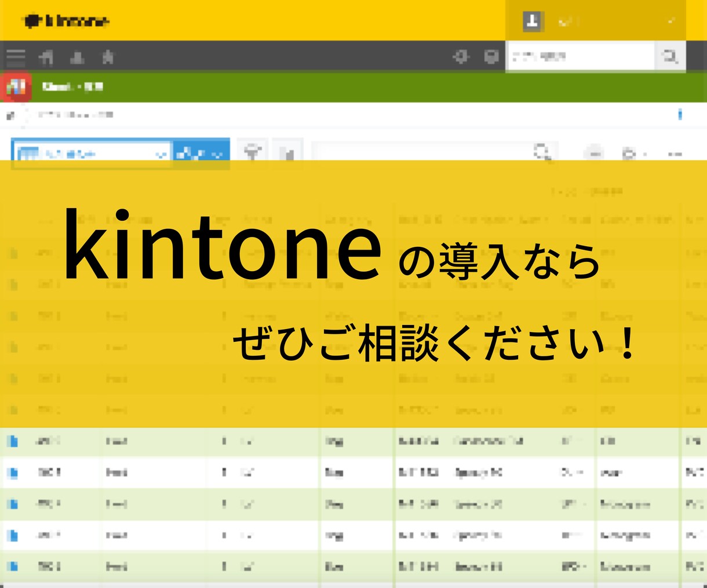Click the red app icon in the green bar
Viewport: 707px width, 588px height.
(x=16, y=86)
